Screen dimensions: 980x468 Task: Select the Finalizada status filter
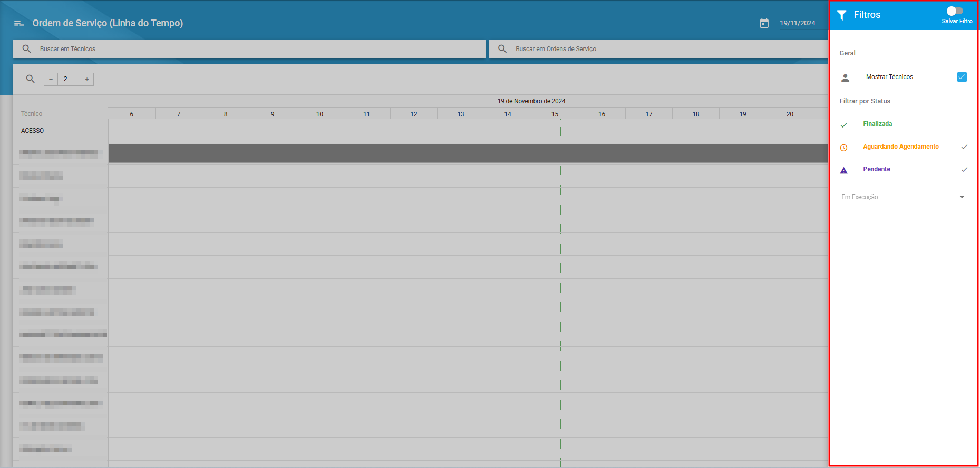click(x=877, y=124)
